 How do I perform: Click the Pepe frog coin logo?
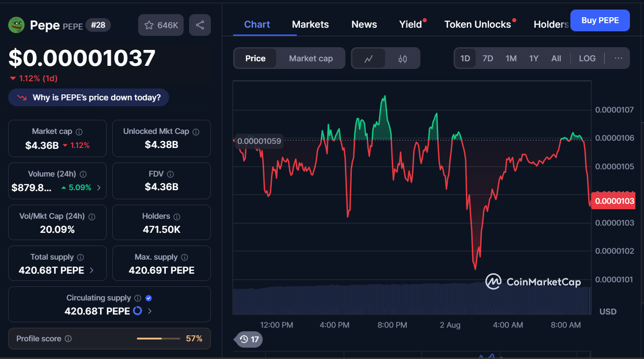(16, 25)
